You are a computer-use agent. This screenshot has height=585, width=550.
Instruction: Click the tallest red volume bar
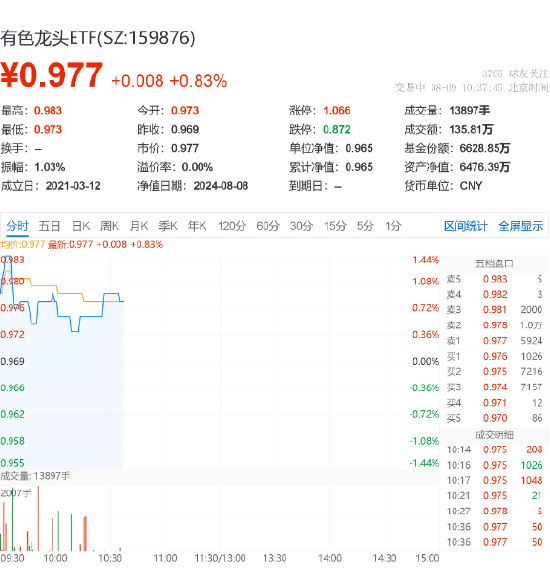pyautogui.click(x=38, y=519)
